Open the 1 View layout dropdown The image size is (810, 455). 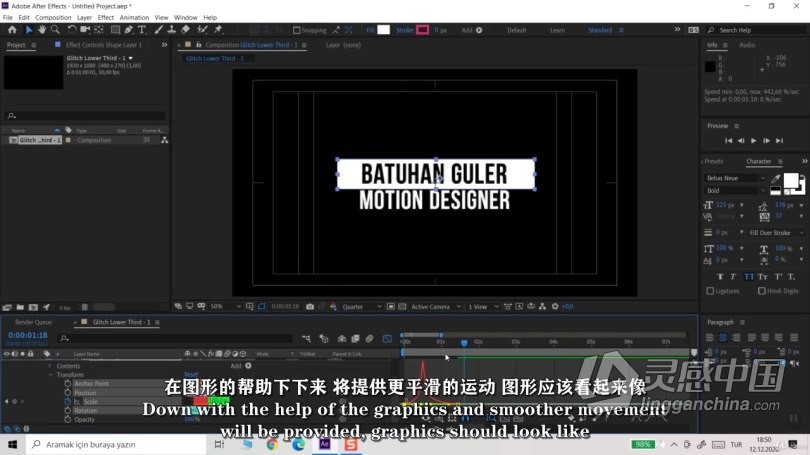(483, 307)
